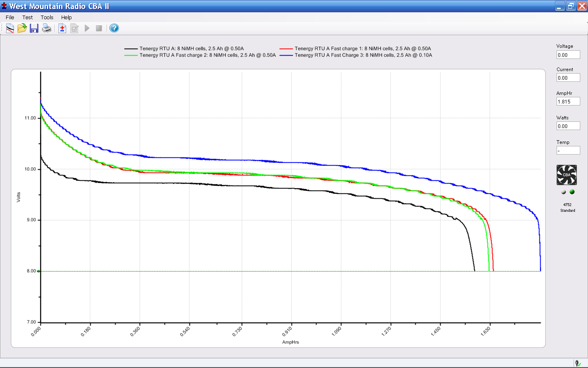Open the Help menu
Viewport: 588px width, 368px height.
[66, 17]
